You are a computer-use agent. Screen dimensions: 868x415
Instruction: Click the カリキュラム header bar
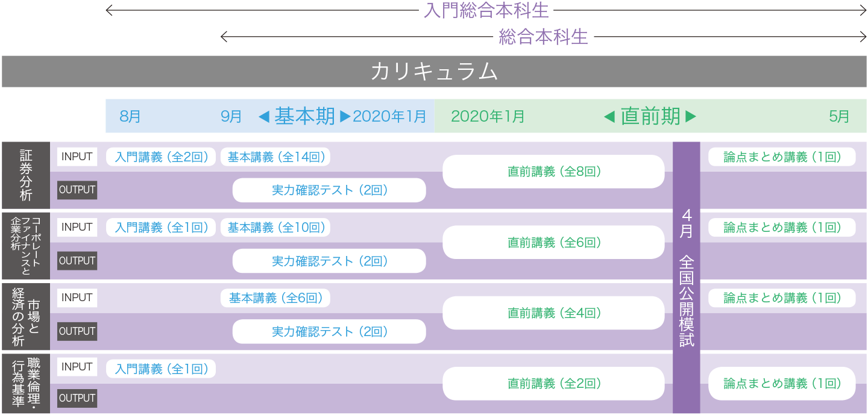[x=434, y=72]
